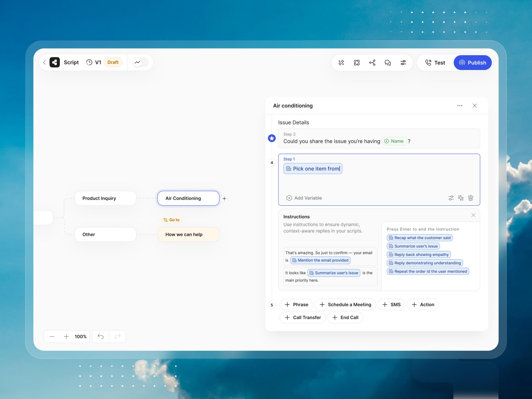Click the blue star marker beside Step 3

point(272,138)
